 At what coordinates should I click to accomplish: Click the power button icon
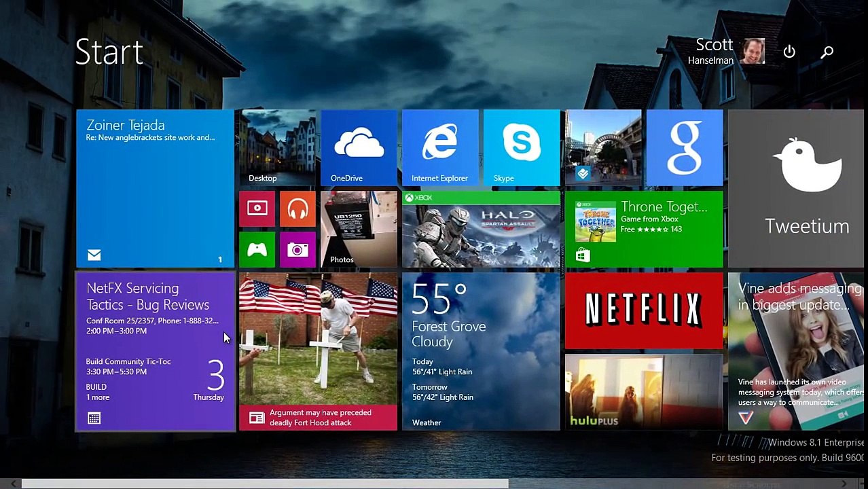[789, 52]
